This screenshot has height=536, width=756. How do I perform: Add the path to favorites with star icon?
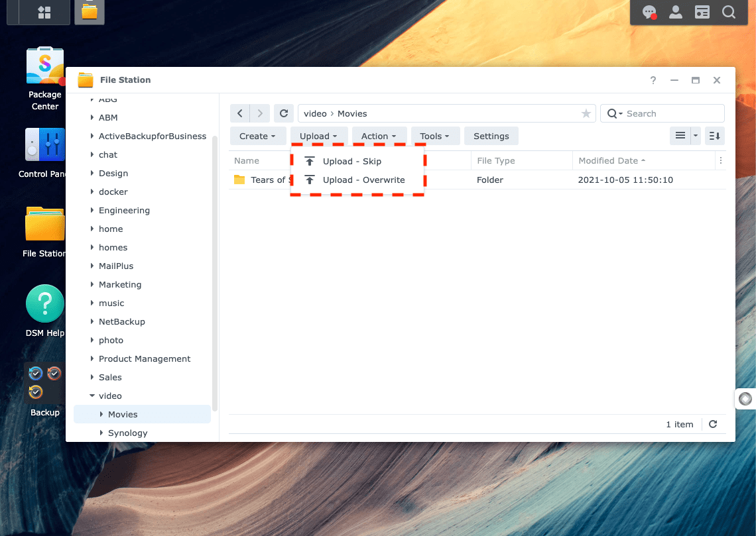586,114
